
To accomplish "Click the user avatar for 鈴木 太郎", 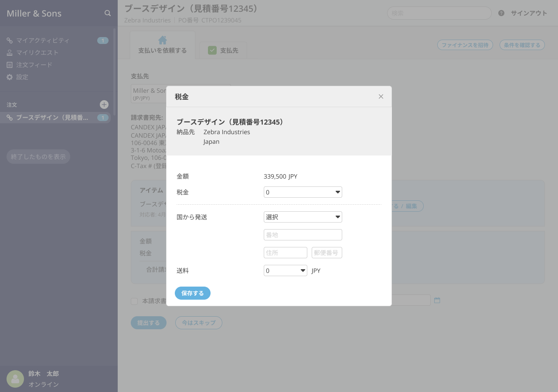I will (x=15, y=379).
